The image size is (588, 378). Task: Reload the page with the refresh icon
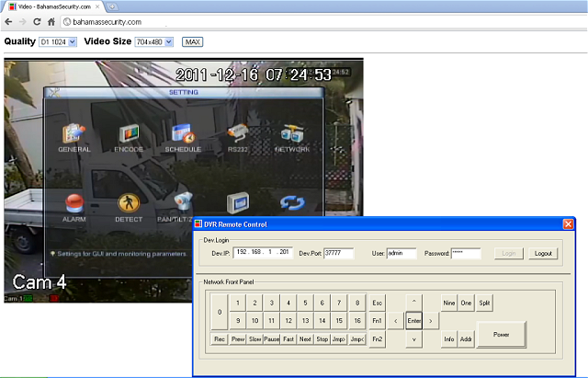coord(37,22)
